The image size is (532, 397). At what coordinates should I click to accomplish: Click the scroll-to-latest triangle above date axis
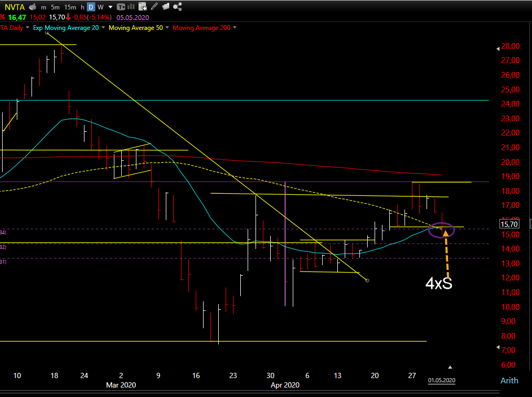tap(450, 367)
